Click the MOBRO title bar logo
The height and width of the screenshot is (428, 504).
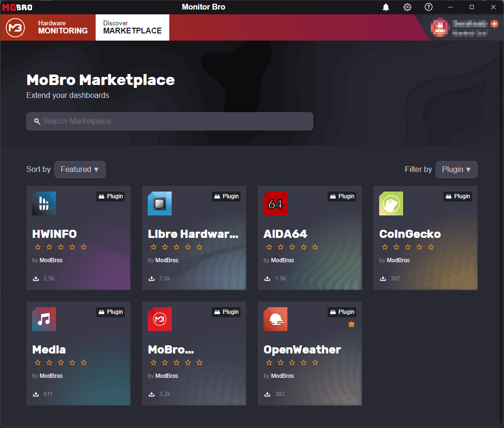(17, 7)
